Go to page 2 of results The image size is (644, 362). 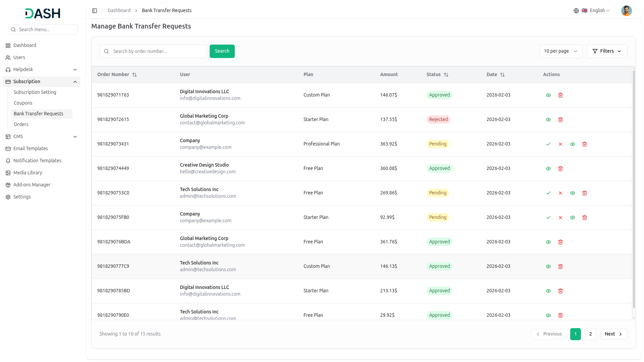[590, 334]
